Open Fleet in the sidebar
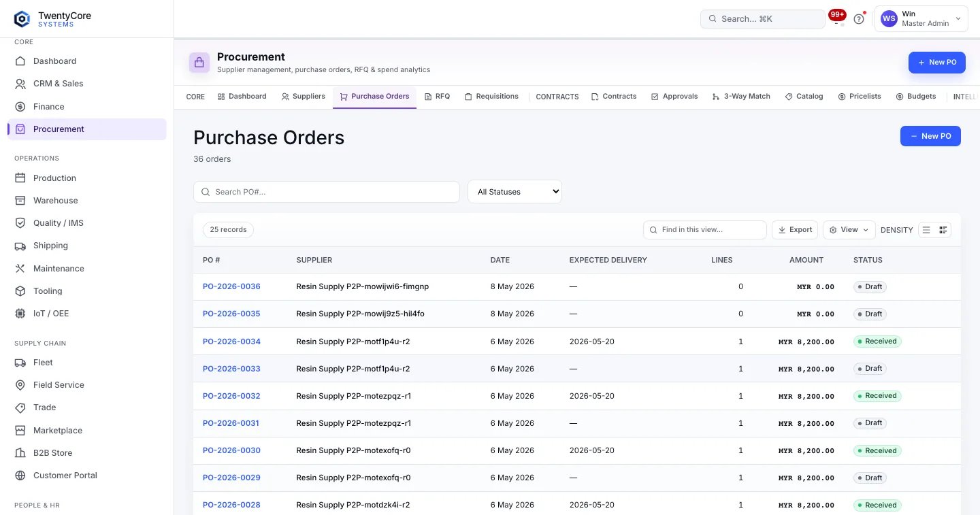 87,363
